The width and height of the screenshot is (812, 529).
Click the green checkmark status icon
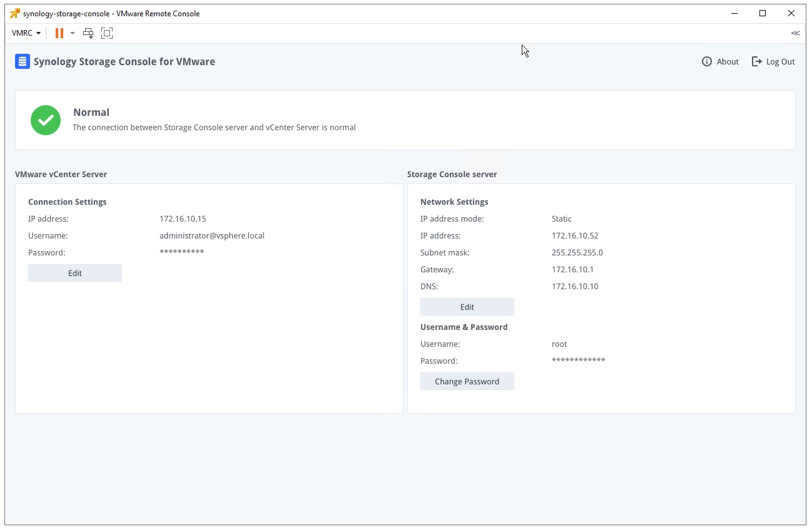pos(46,120)
